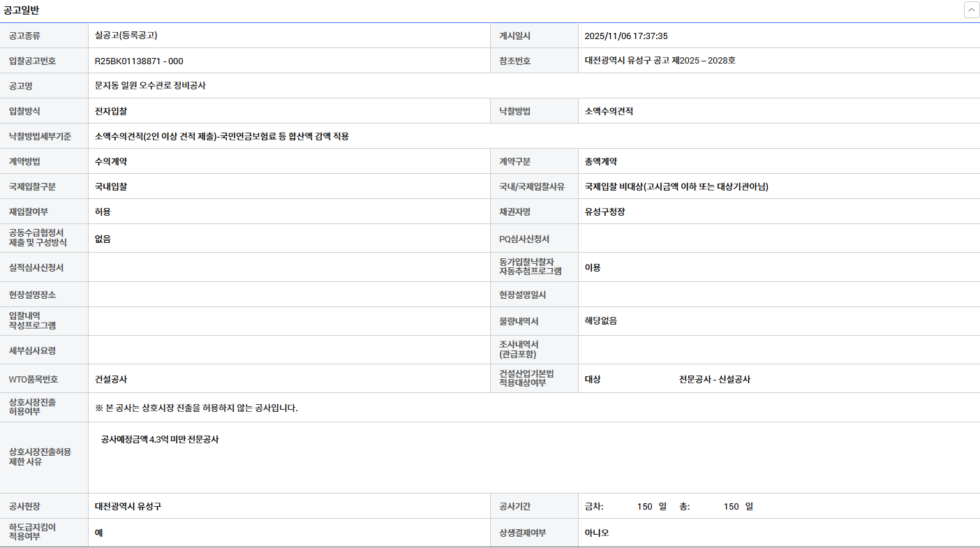Click the 낙찰방법세부기준 detailed criteria text

(x=221, y=136)
